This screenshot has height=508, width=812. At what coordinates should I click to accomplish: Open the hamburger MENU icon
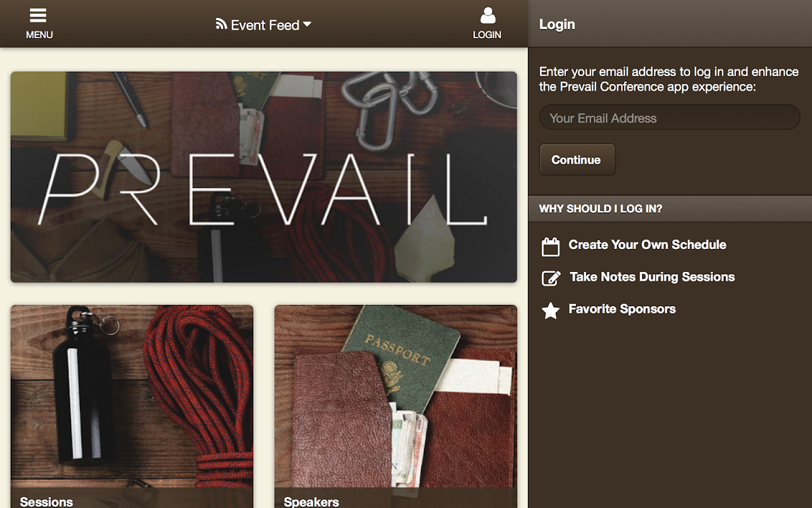(38, 15)
